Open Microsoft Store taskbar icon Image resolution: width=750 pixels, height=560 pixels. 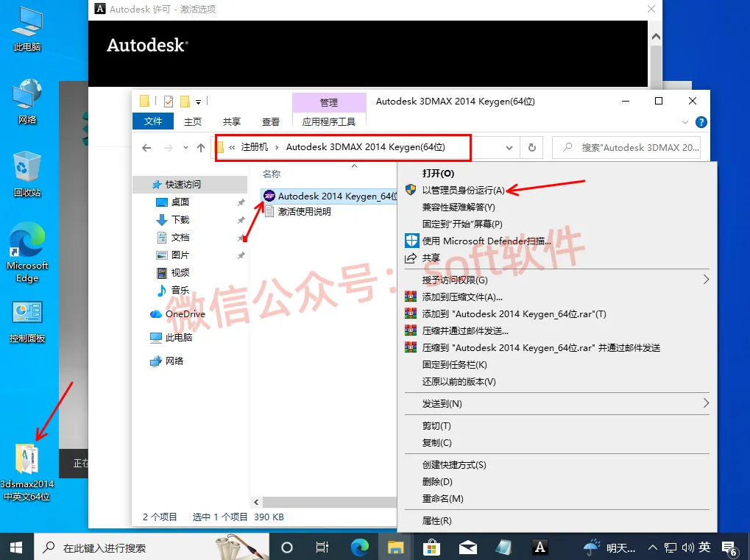(431, 547)
